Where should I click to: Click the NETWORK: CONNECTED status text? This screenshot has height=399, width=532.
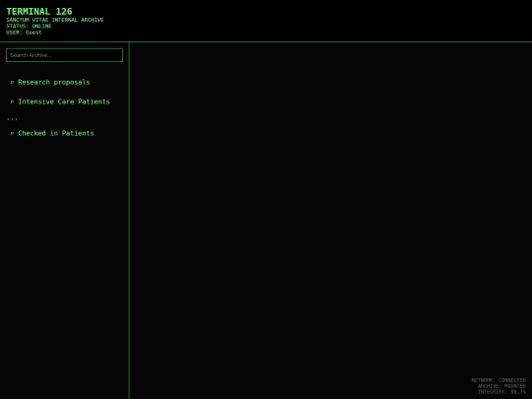[499, 380]
